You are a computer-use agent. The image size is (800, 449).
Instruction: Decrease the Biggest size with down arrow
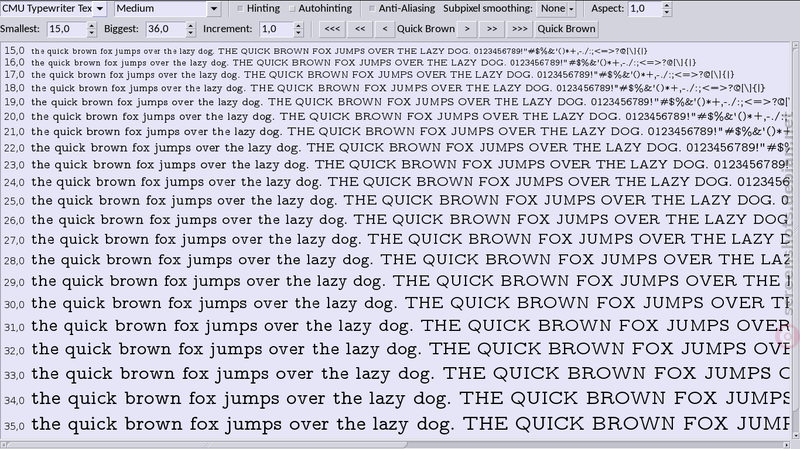pos(190,33)
